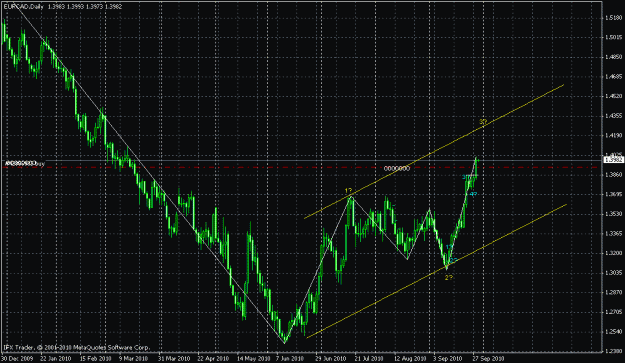Select the 1.5180 price axis label
This screenshot has height=363, width=625.
click(x=613, y=18)
